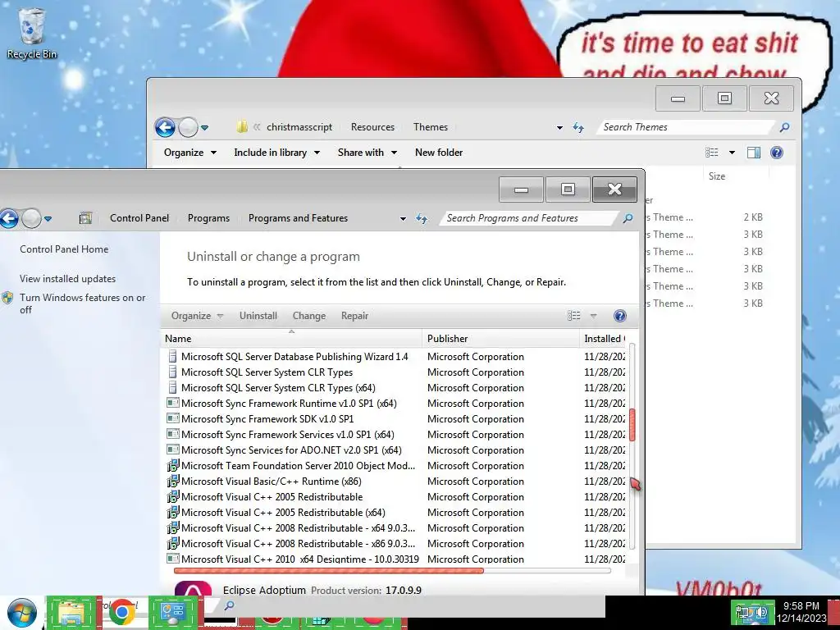Open Programs and Features help
The image size is (840, 630).
coord(620,316)
